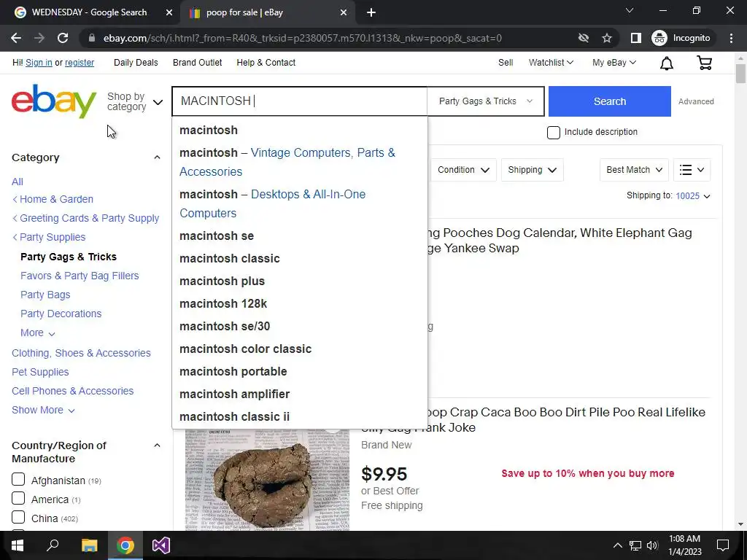Tick the Include description checkbox
This screenshot has width=747, height=560.
(553, 133)
